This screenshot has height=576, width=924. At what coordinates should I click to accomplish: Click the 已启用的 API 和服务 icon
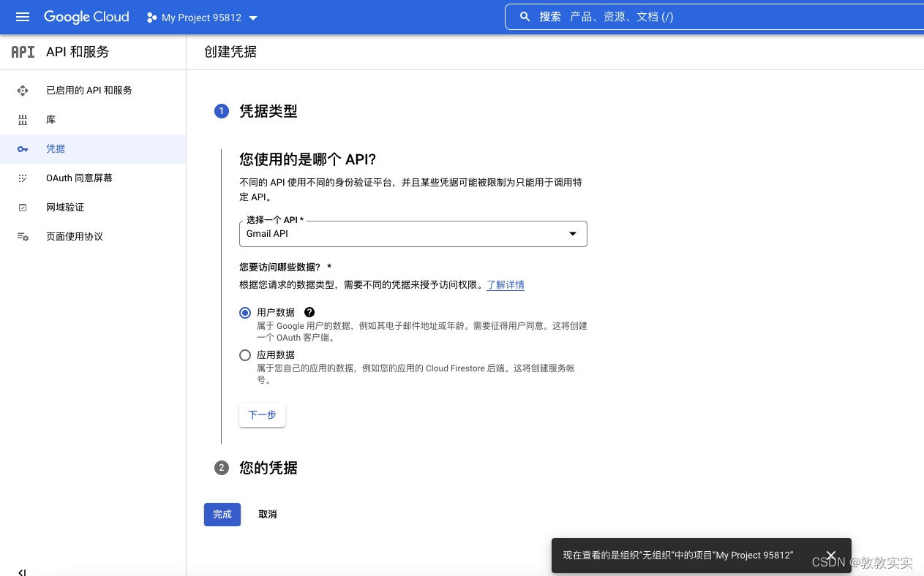click(23, 91)
